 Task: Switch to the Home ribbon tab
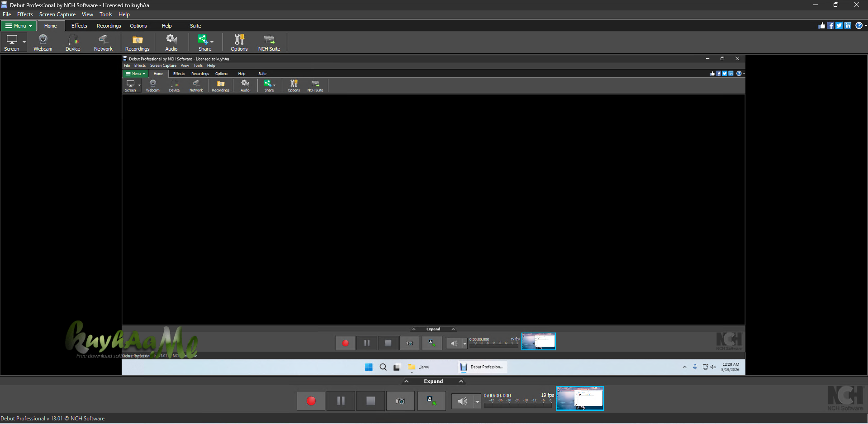pyautogui.click(x=51, y=26)
